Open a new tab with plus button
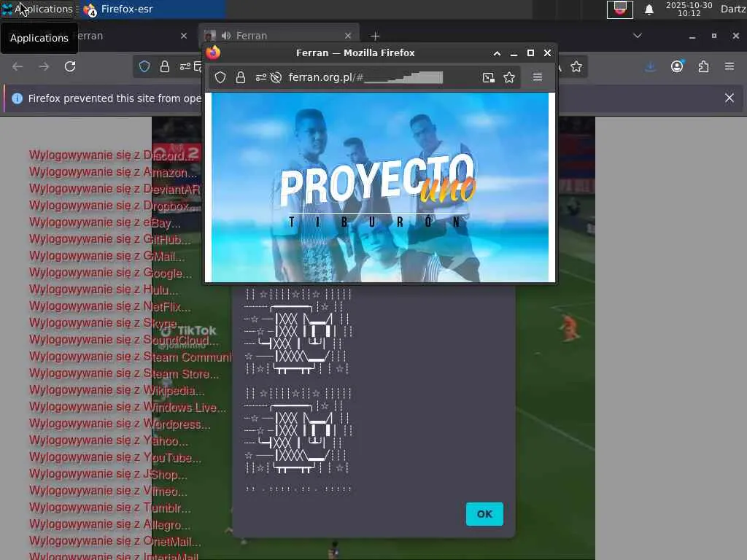The height and width of the screenshot is (560, 747). (x=375, y=36)
